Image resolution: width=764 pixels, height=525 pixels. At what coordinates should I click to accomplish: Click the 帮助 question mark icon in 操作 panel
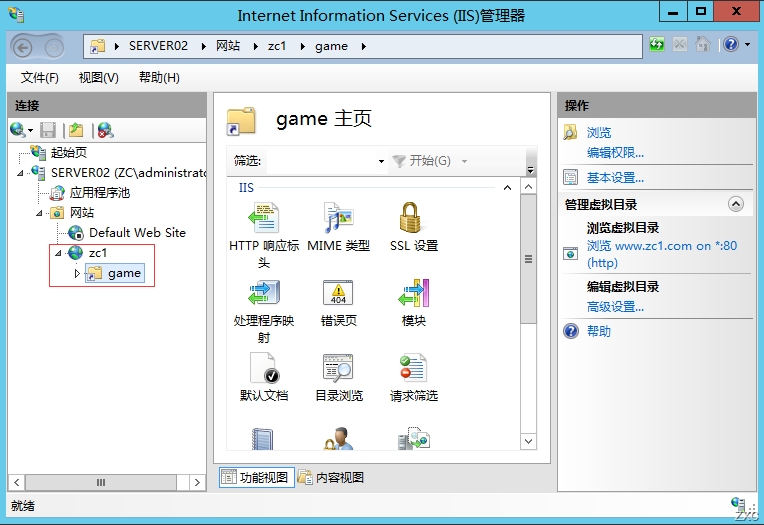571,331
